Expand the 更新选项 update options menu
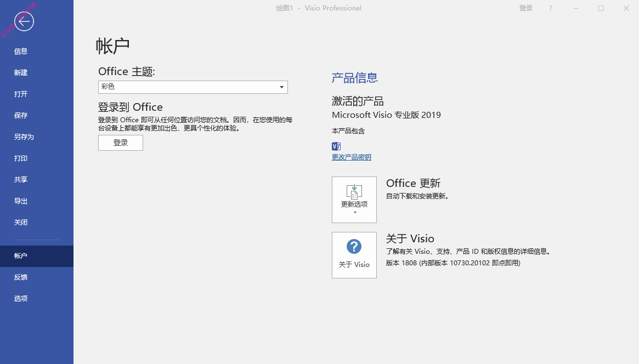Viewport: 639px width, 364px height. coord(354,200)
